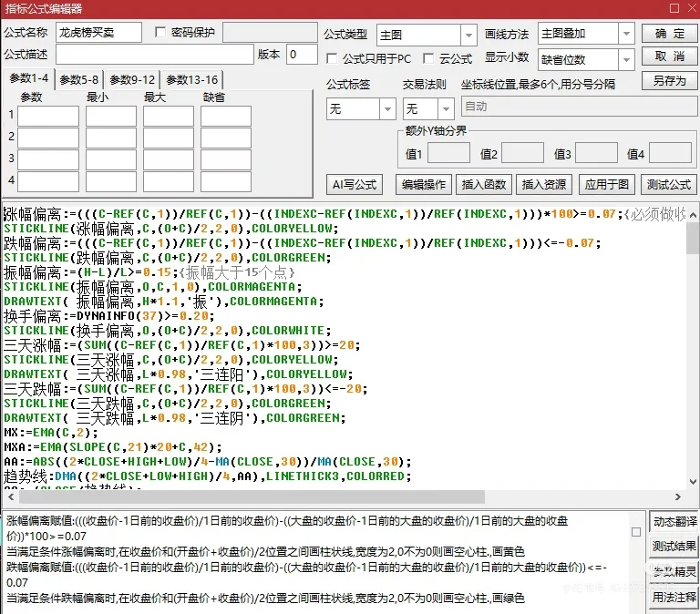This screenshot has width=700, height=614.
Task: Click the 测试结果 button
Action: (674, 547)
